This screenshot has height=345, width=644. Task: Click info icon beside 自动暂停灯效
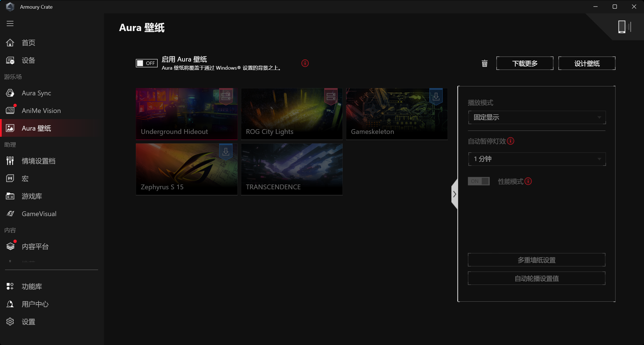(x=510, y=141)
